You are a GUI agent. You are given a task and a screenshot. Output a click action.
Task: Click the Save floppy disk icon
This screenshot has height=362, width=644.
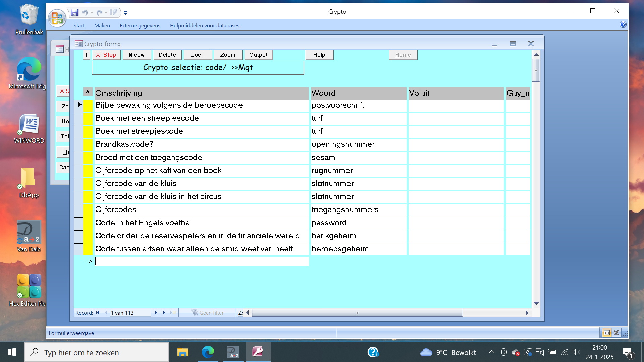click(x=75, y=12)
